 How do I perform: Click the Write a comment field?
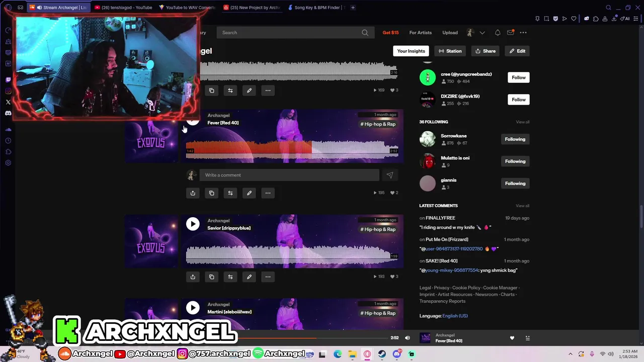tap(289, 175)
